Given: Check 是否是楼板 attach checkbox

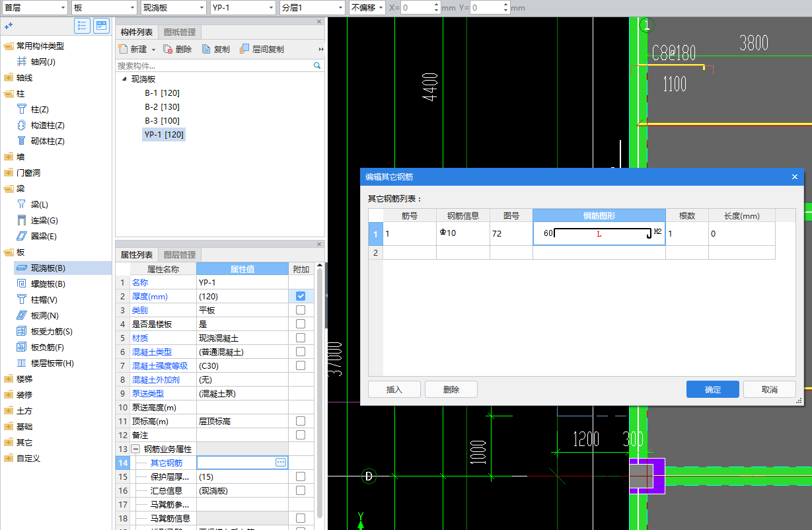Looking at the screenshot, I should (301, 324).
